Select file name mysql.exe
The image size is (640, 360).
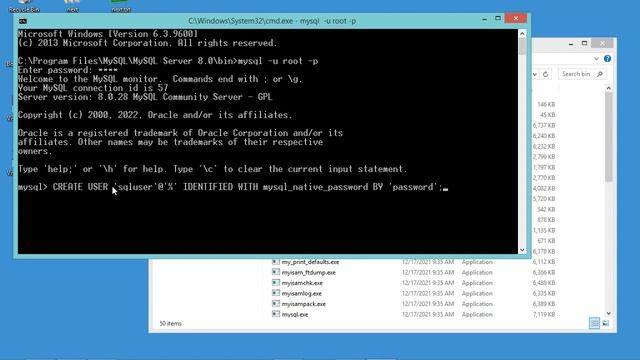(x=295, y=315)
